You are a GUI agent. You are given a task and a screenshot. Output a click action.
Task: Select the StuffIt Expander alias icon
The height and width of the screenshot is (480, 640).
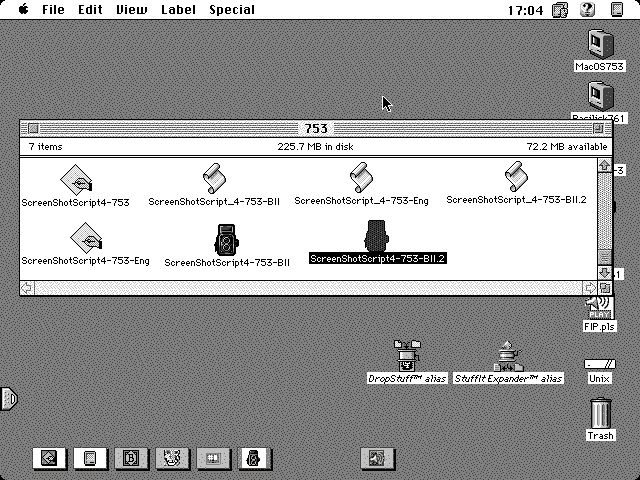508,356
